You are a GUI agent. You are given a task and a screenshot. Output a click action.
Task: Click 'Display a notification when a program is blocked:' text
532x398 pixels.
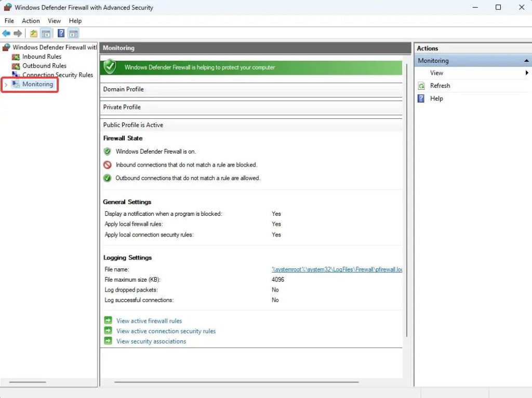[163, 214]
